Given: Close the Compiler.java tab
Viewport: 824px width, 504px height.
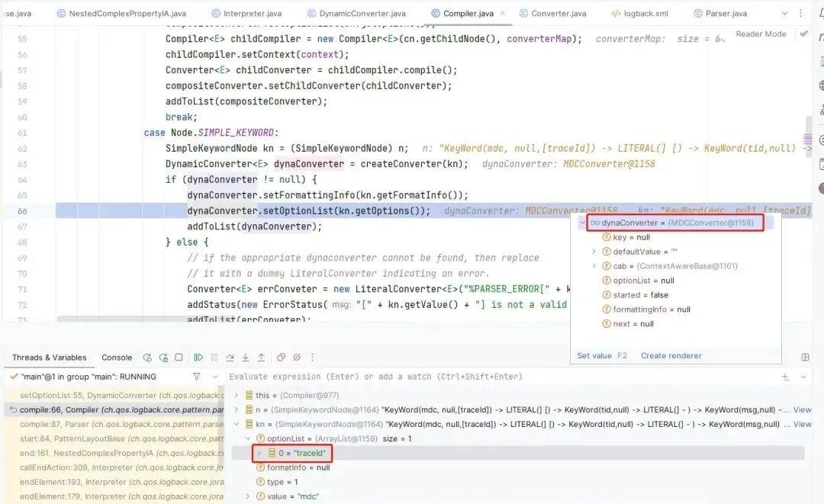Looking at the screenshot, I should click(502, 13).
